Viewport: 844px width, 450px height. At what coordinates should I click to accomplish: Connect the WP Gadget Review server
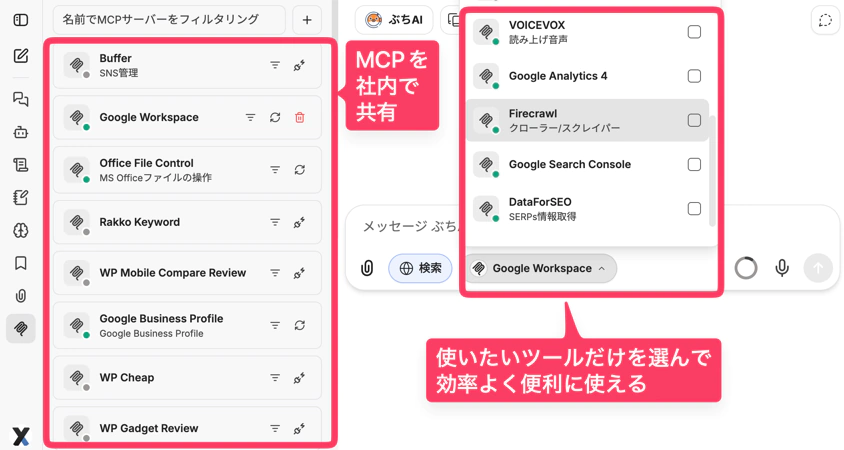pos(299,429)
